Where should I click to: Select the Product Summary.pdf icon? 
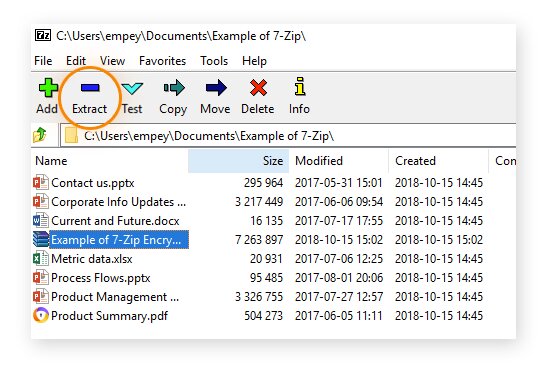coord(40,315)
